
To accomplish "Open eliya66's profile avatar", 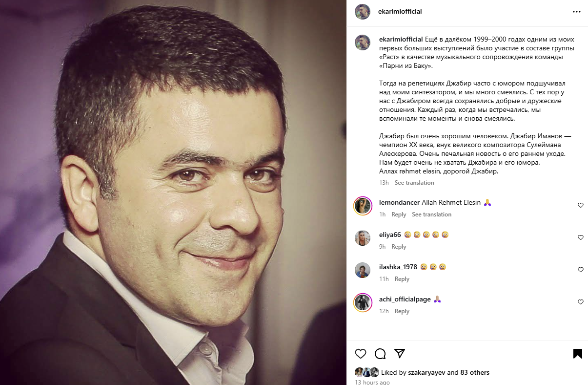I will click(363, 238).
